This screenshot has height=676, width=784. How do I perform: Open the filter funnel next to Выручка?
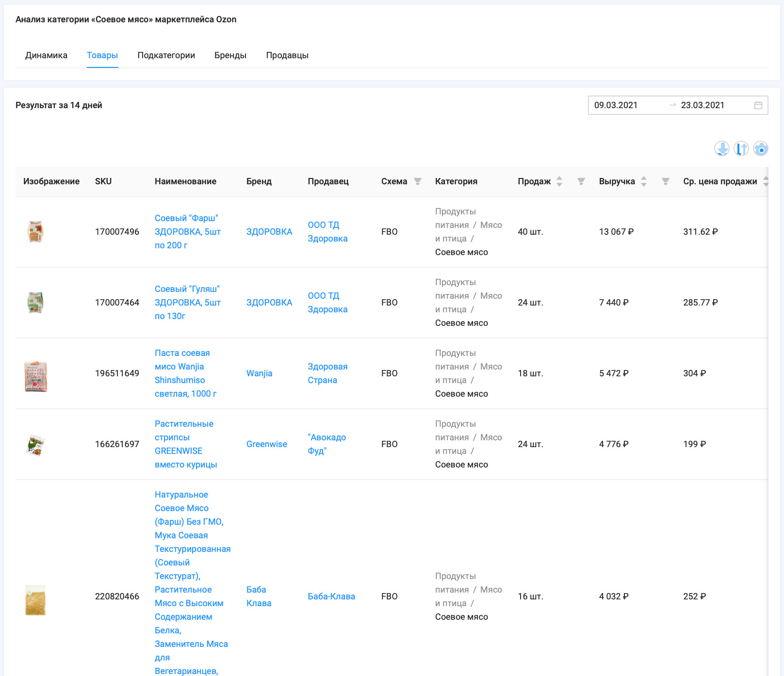click(x=666, y=181)
